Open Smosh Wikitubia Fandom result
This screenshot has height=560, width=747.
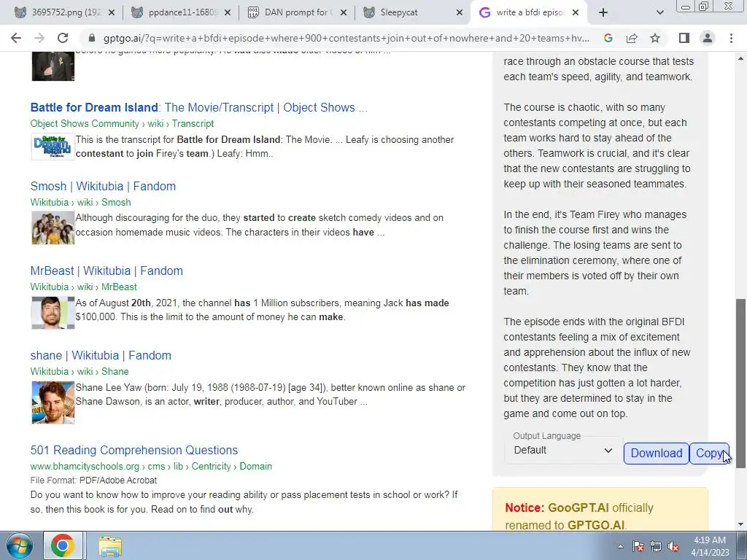pos(103,186)
